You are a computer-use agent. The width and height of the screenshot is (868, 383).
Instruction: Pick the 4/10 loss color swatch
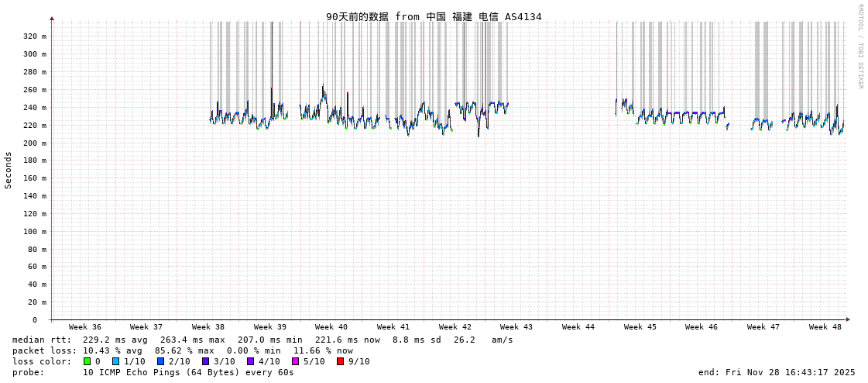point(251,361)
